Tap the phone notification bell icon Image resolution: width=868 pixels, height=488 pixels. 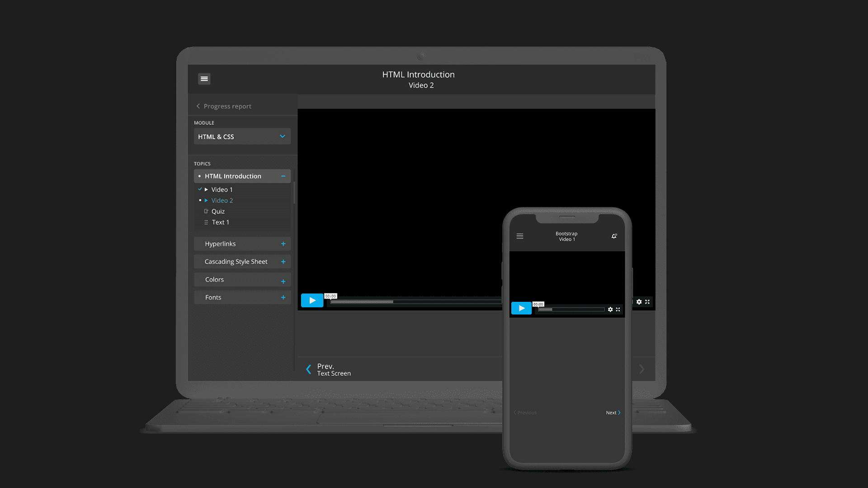[614, 236]
